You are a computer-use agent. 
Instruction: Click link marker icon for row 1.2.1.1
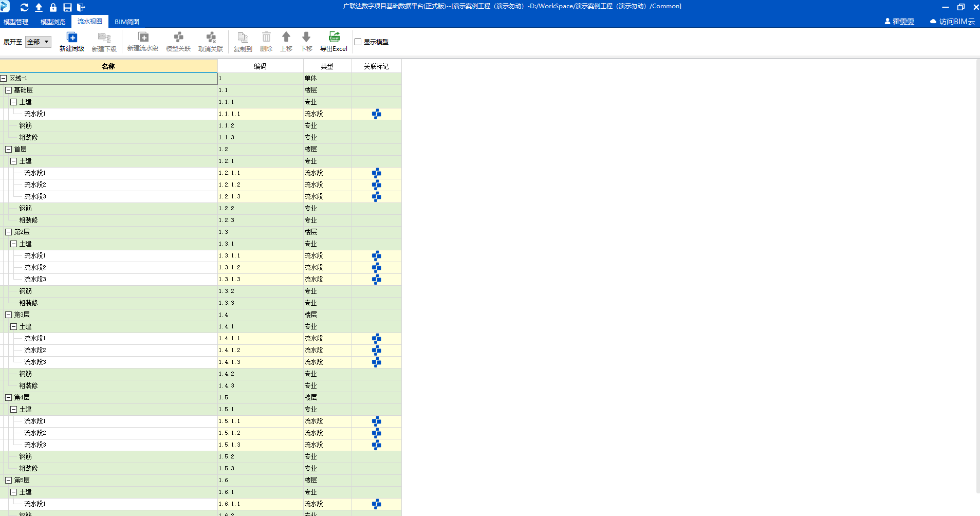tap(377, 173)
